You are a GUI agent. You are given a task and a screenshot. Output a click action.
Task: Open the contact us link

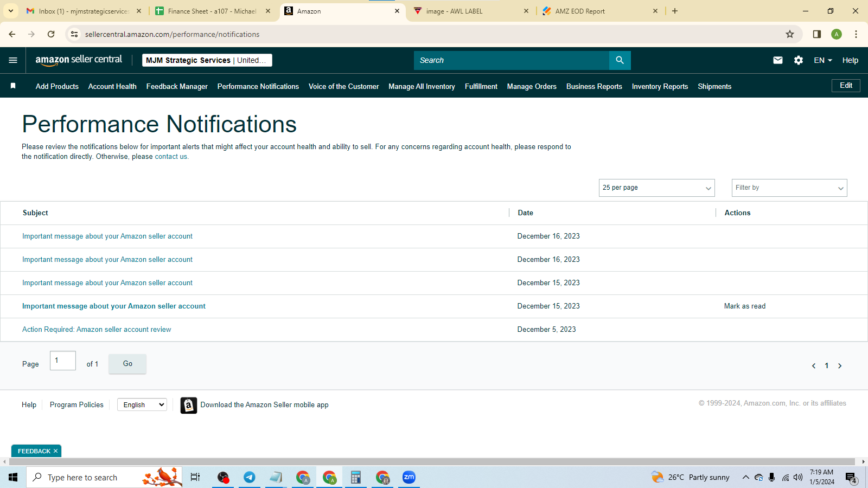[171, 157]
